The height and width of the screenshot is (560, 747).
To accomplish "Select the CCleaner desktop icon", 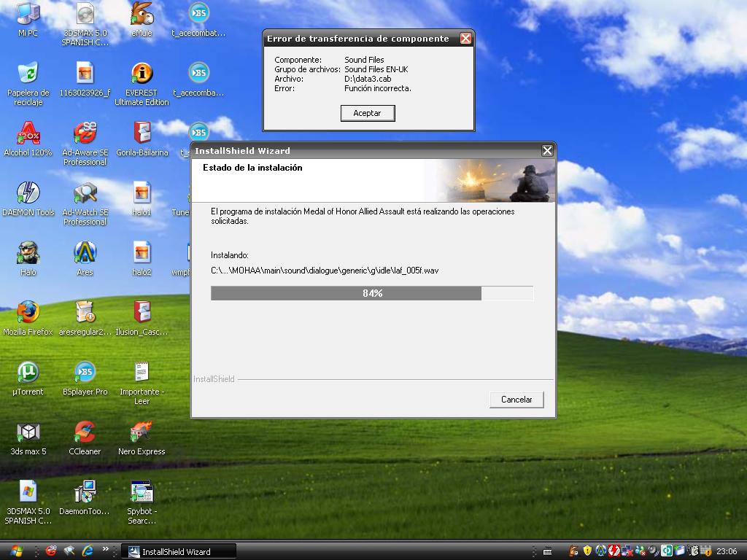I will coord(85,438).
